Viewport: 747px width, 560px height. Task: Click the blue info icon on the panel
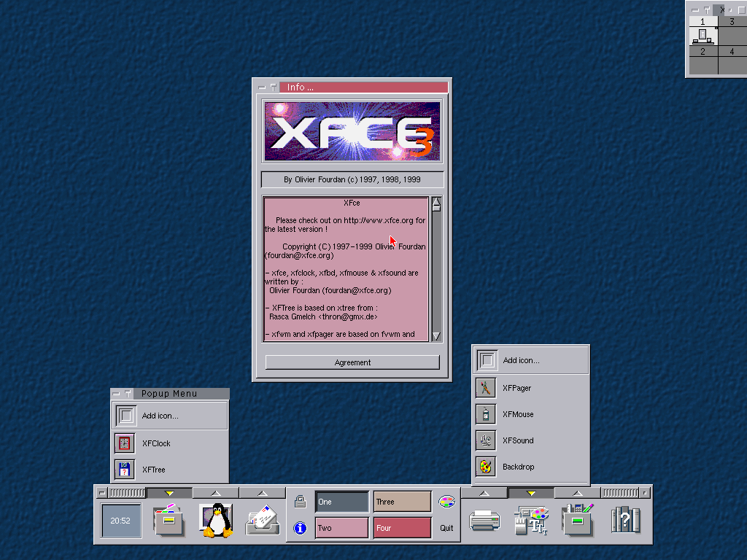(300, 528)
